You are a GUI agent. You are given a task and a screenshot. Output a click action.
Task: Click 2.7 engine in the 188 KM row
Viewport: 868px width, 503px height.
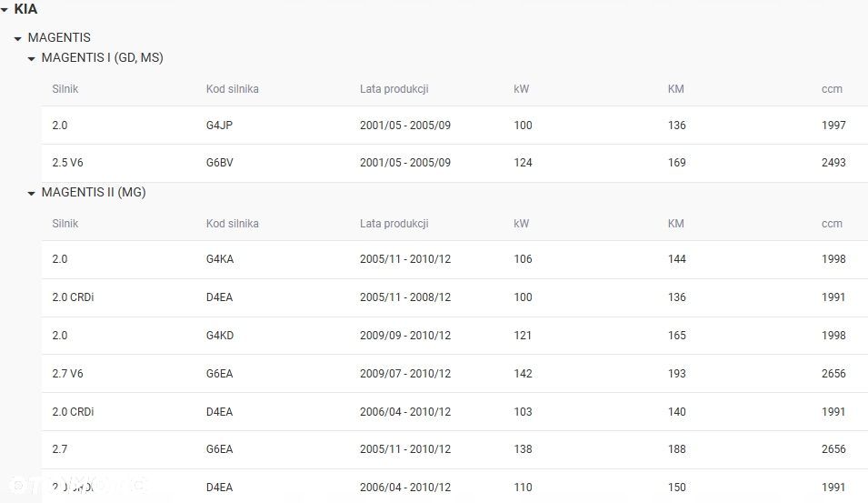click(60, 449)
